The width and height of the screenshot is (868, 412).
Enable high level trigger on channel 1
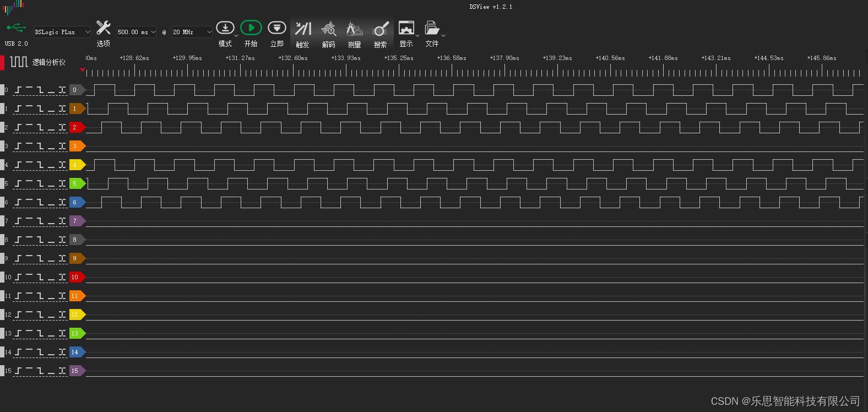[29, 109]
